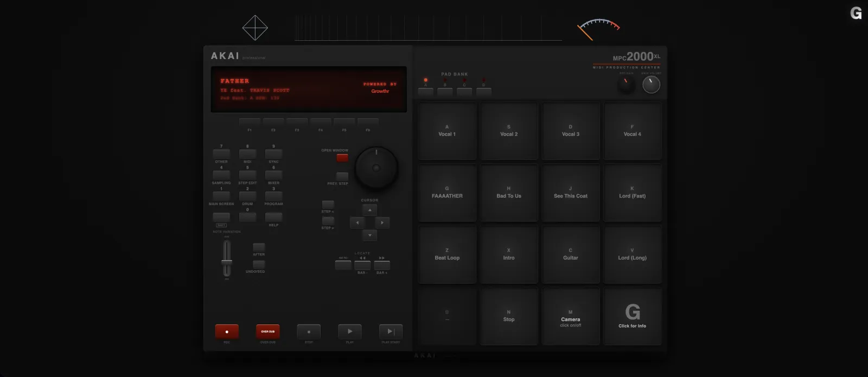The image size is (868, 377).
Task: Play the FAAAATHER pad
Action: pos(447,193)
